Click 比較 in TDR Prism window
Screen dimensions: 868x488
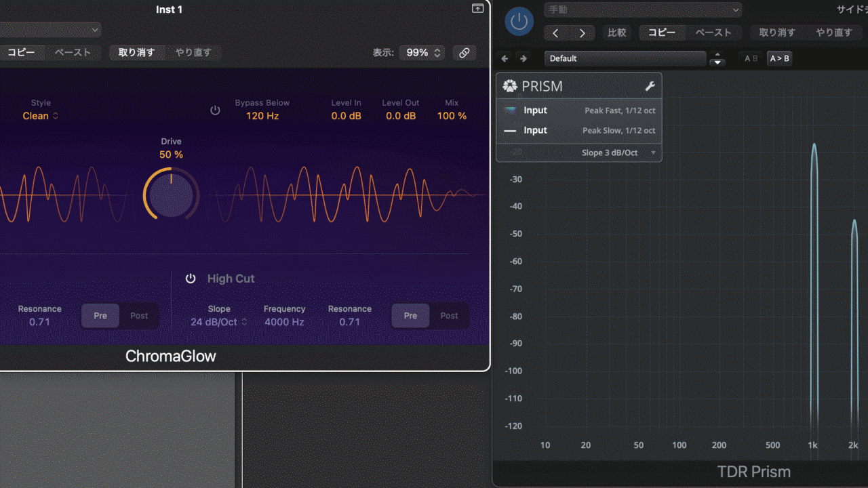coord(617,33)
